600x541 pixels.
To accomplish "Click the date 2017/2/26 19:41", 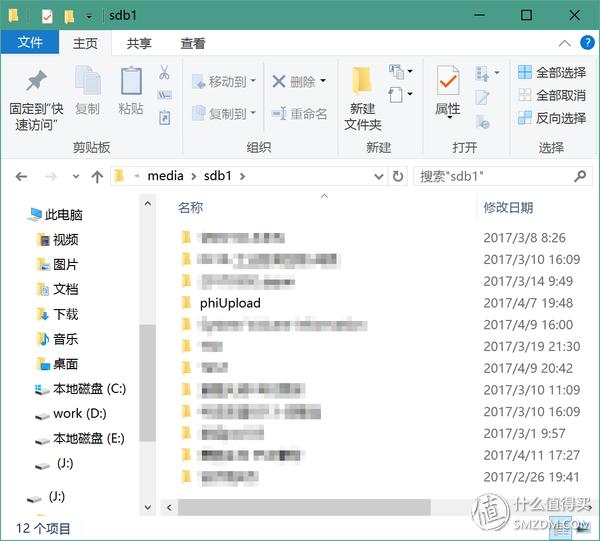I will point(531,477).
